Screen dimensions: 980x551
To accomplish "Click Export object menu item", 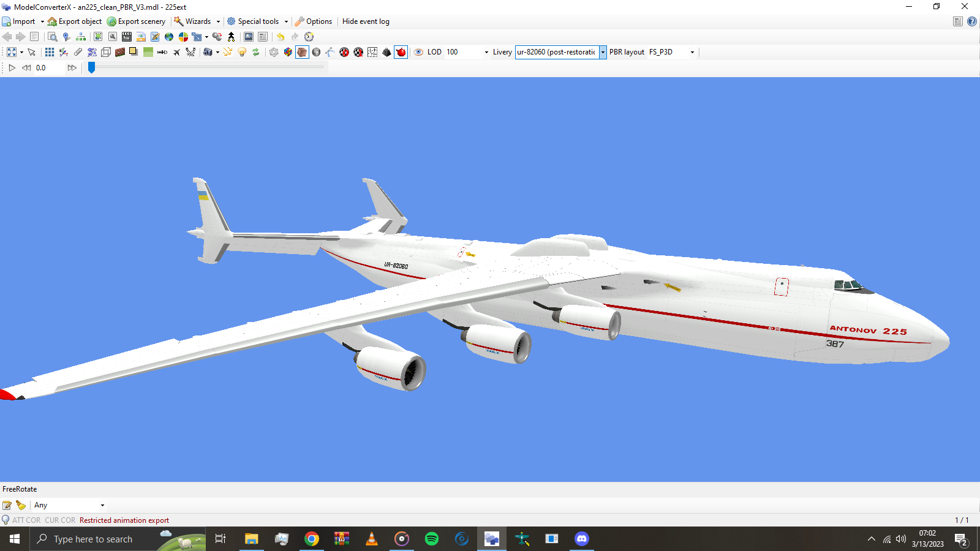I will tap(75, 21).
